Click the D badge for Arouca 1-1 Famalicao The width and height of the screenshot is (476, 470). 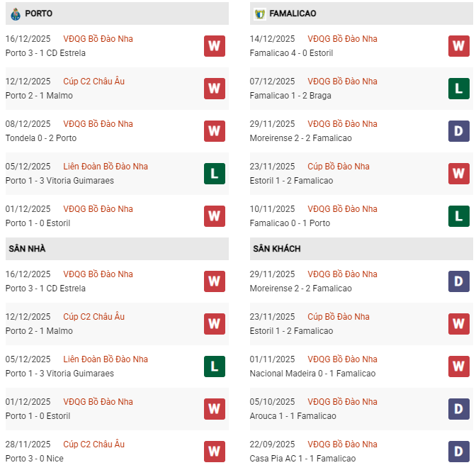pos(459,409)
